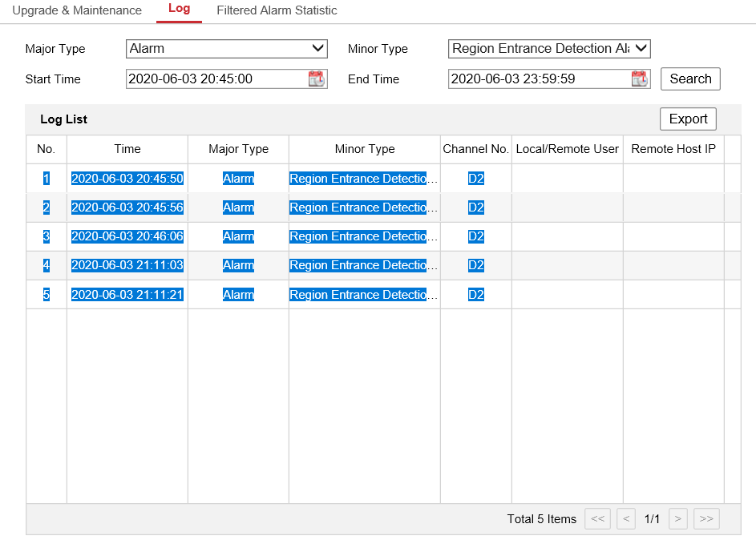Select log row timestamped 21:11:21

pyautogui.click(x=127, y=295)
